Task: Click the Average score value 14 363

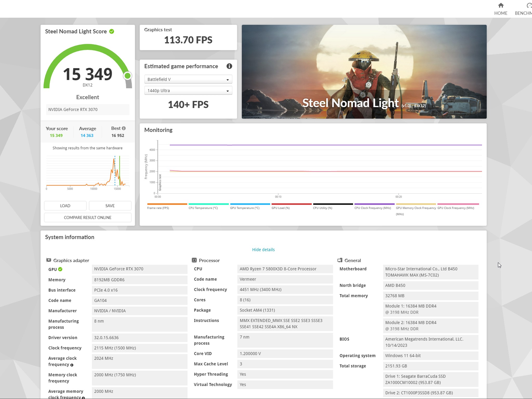Action: (87, 136)
